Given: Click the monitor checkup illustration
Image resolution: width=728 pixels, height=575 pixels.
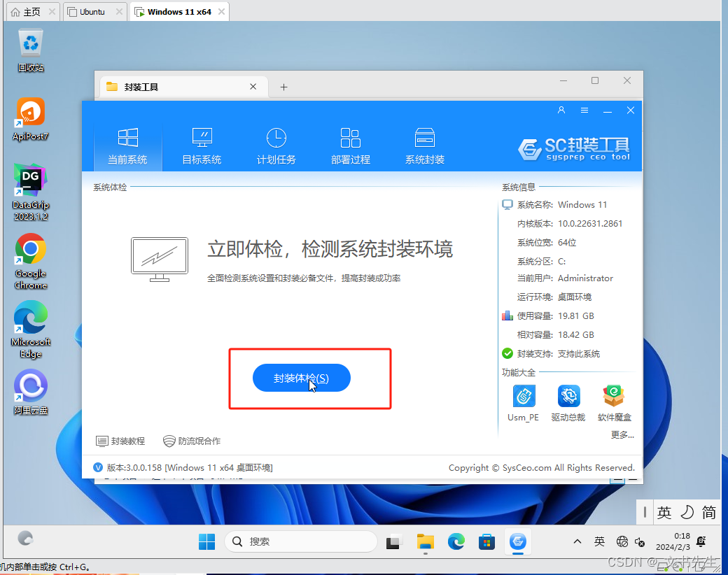Looking at the screenshot, I should (x=160, y=260).
